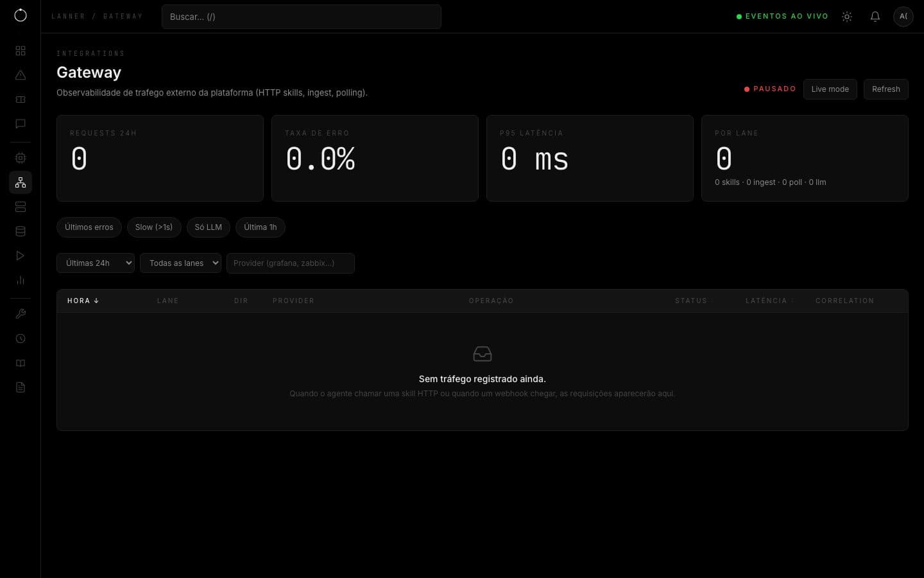Select the network gateway icon in sidebar
The image size is (924, 578).
pos(21,182)
